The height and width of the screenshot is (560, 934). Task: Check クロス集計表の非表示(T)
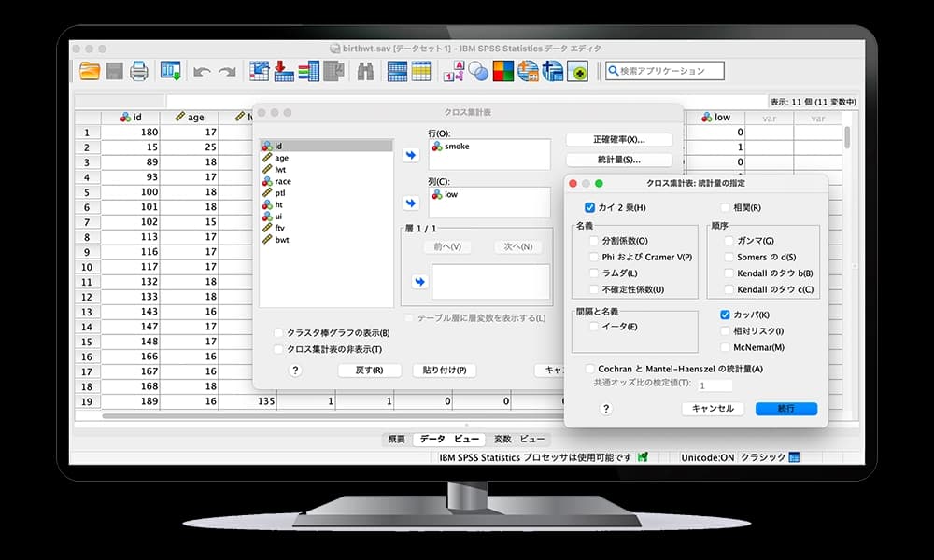tap(278, 349)
